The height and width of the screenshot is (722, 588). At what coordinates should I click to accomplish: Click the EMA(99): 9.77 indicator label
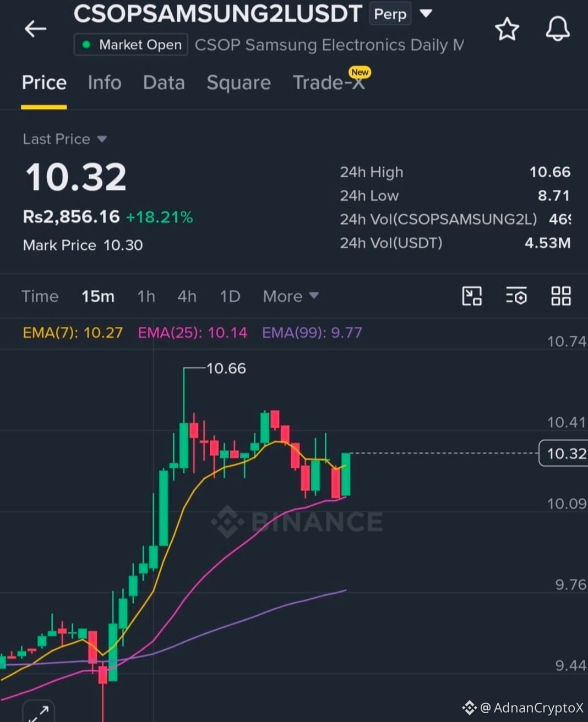pos(312,332)
